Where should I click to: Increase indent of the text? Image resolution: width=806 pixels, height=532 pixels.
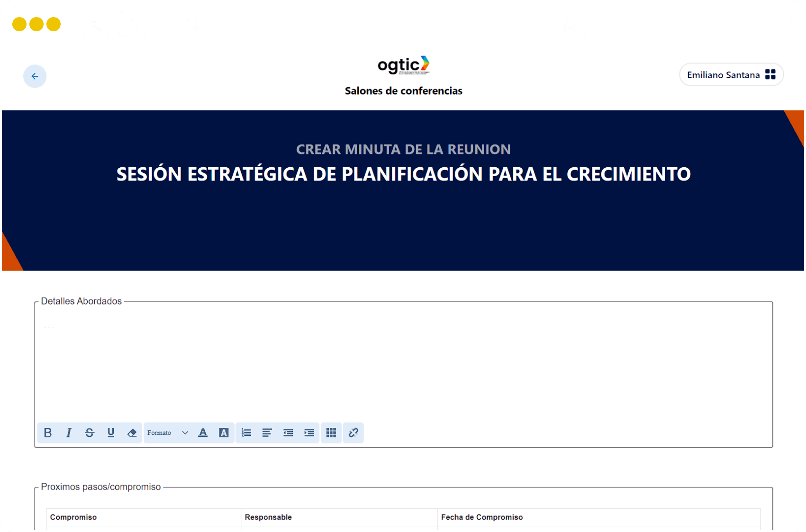(x=309, y=433)
